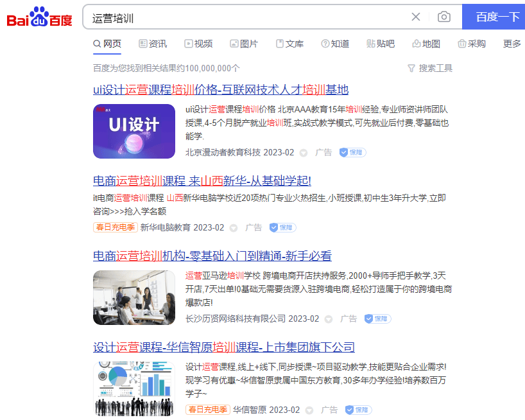Switch to the 视频 video results tab

[x=198, y=44]
